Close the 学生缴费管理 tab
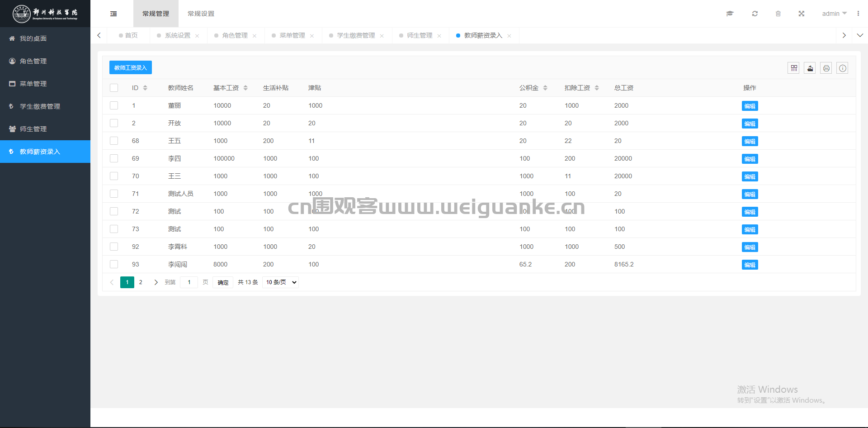The height and width of the screenshot is (428, 868). point(382,36)
